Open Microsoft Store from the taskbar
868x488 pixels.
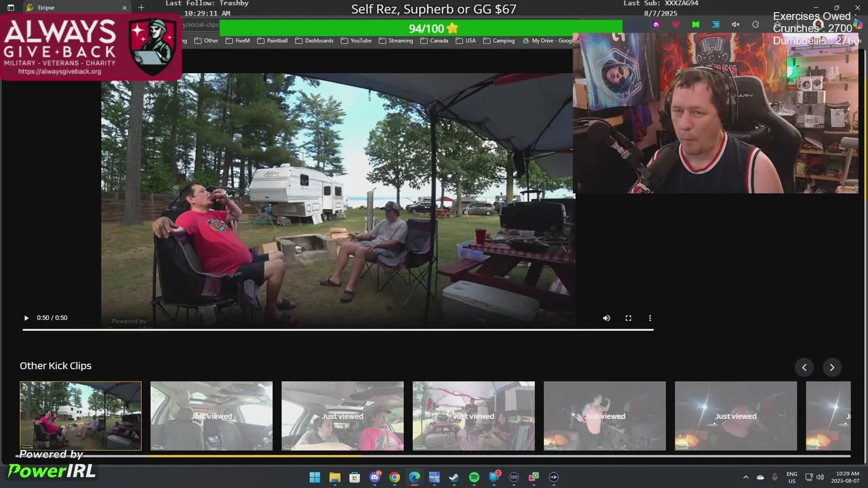point(355,477)
